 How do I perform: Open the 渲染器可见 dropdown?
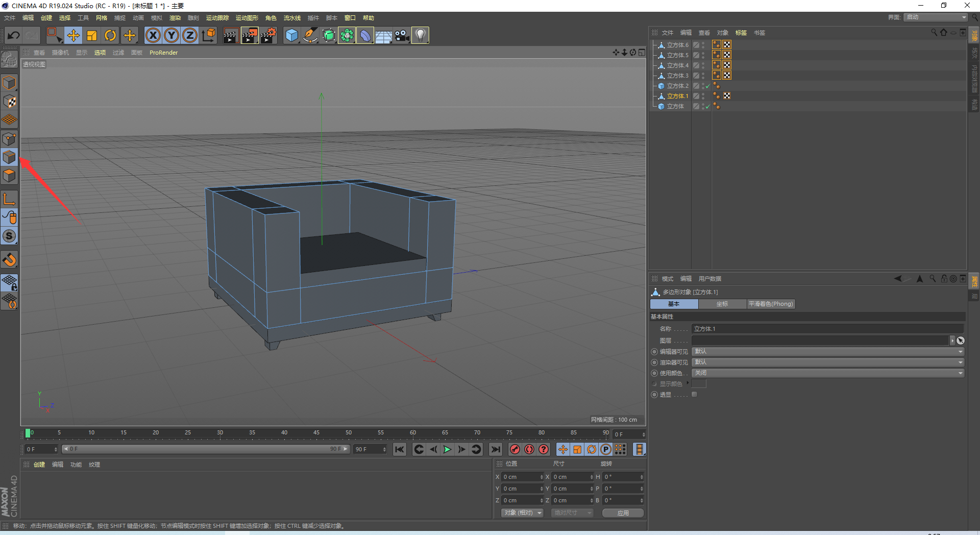click(828, 362)
